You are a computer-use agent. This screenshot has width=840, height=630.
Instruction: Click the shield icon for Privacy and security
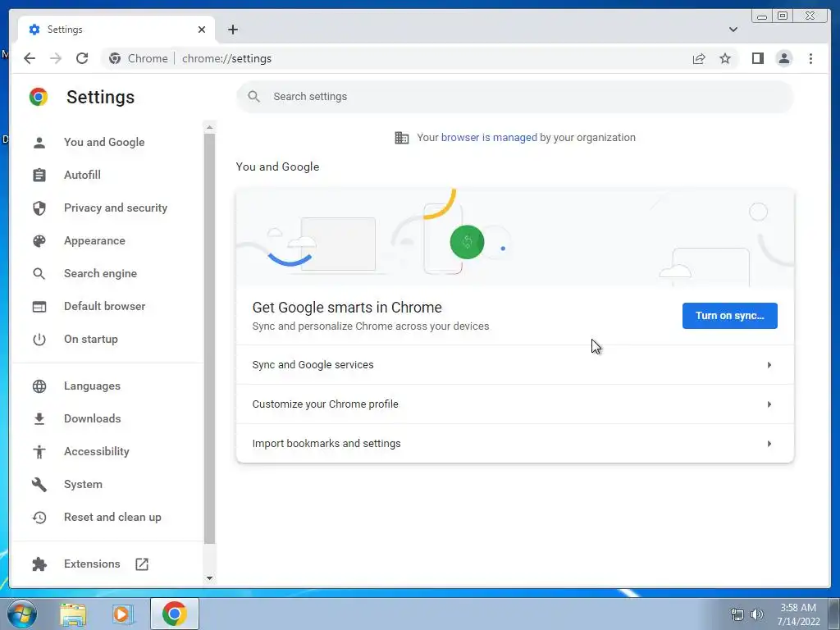pyautogui.click(x=39, y=208)
